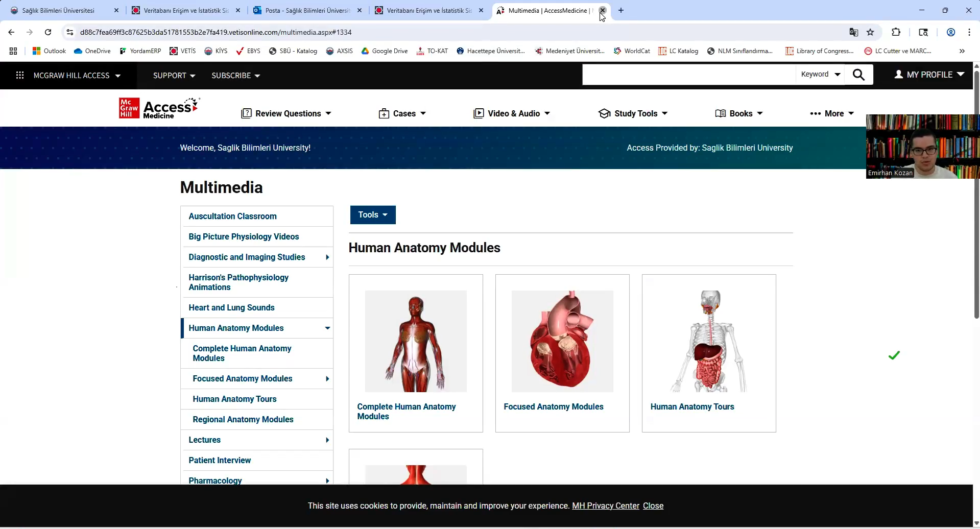Expand Diagnostic and Imaging Studies submenu arrow
The height and width of the screenshot is (529, 980).
(327, 257)
